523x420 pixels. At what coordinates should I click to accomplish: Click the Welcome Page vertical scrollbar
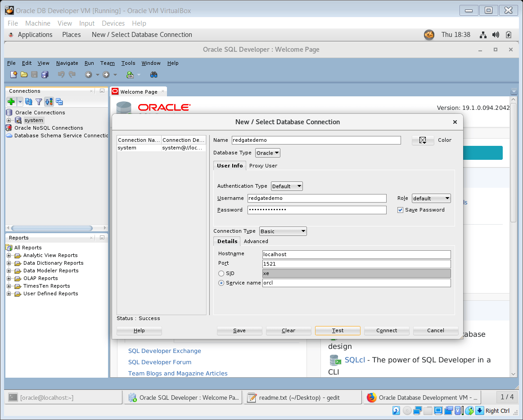tap(514, 163)
